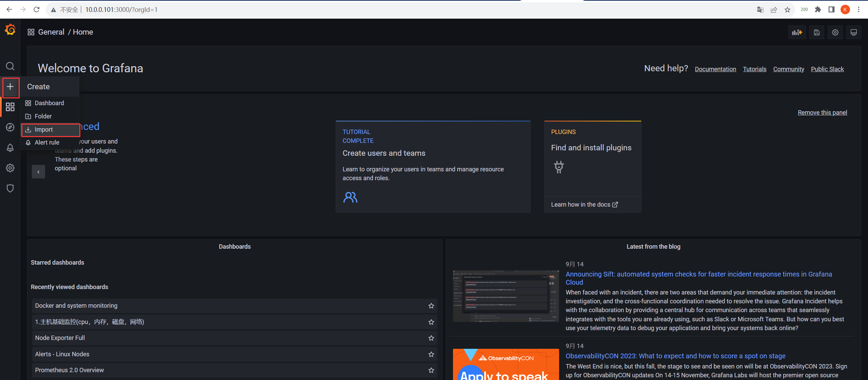Image resolution: width=868 pixels, height=380 pixels.
Task: Open Create users and teams tutorial card
Action: 433,167
